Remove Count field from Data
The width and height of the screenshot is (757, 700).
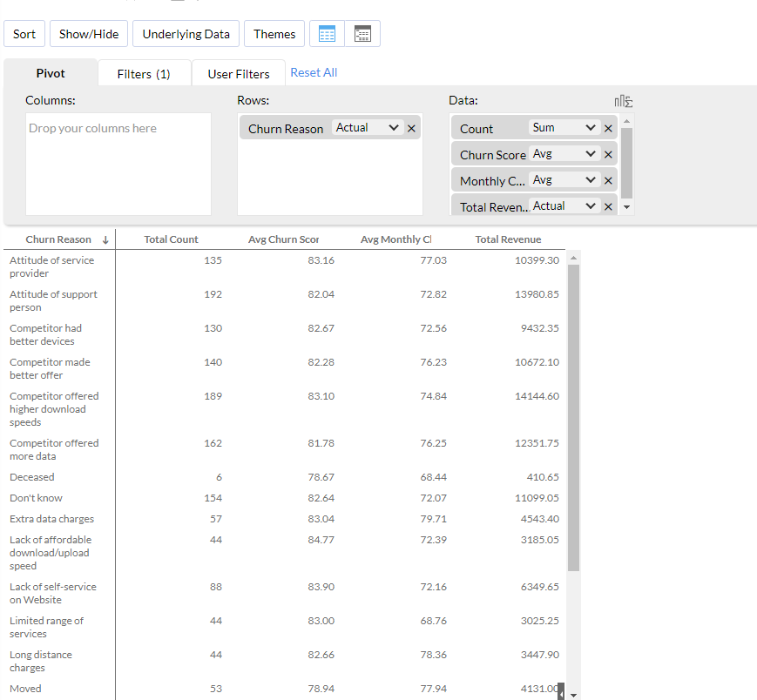pos(608,128)
